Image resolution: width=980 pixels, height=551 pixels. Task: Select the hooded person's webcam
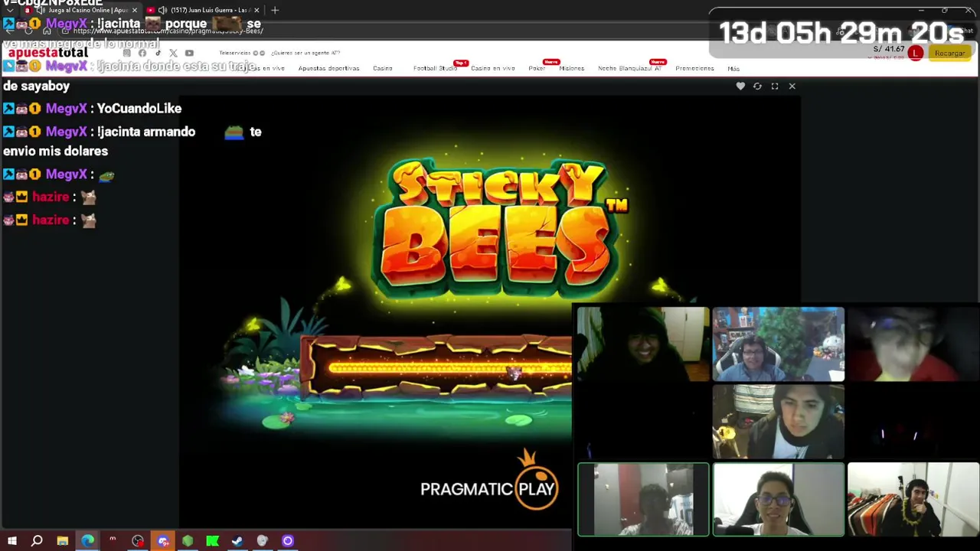click(x=643, y=344)
